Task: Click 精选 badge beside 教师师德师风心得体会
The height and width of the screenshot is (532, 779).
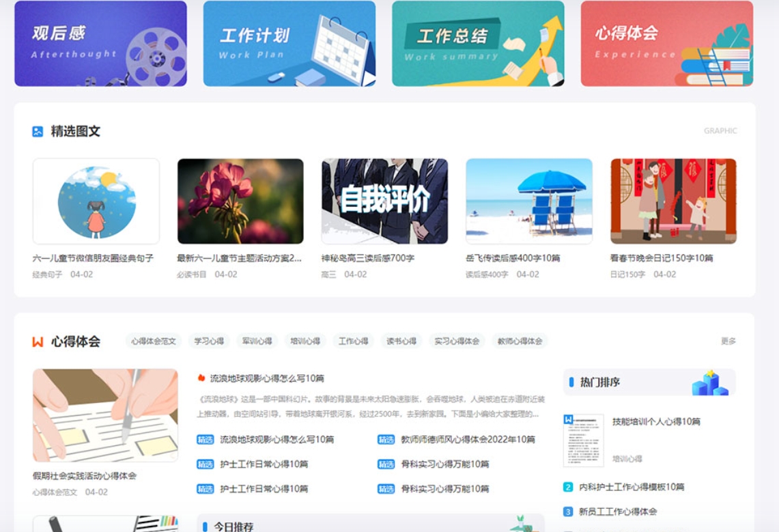Action: coord(386,440)
